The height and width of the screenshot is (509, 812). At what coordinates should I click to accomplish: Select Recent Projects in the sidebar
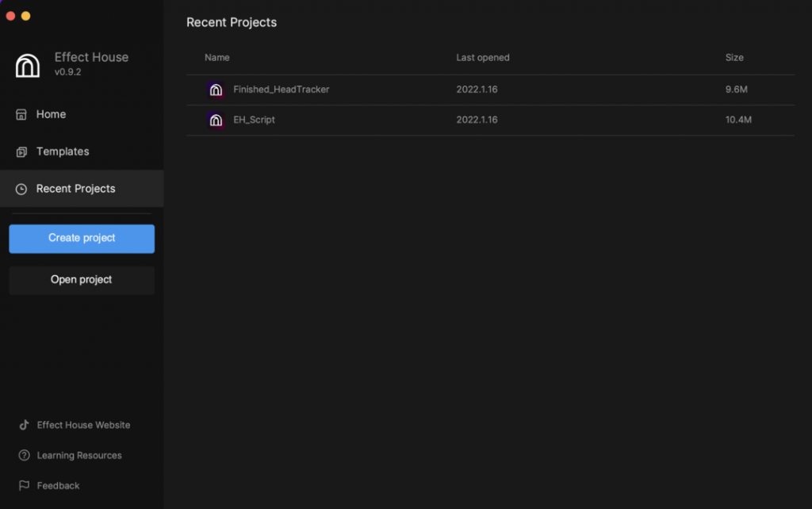pyautogui.click(x=82, y=189)
